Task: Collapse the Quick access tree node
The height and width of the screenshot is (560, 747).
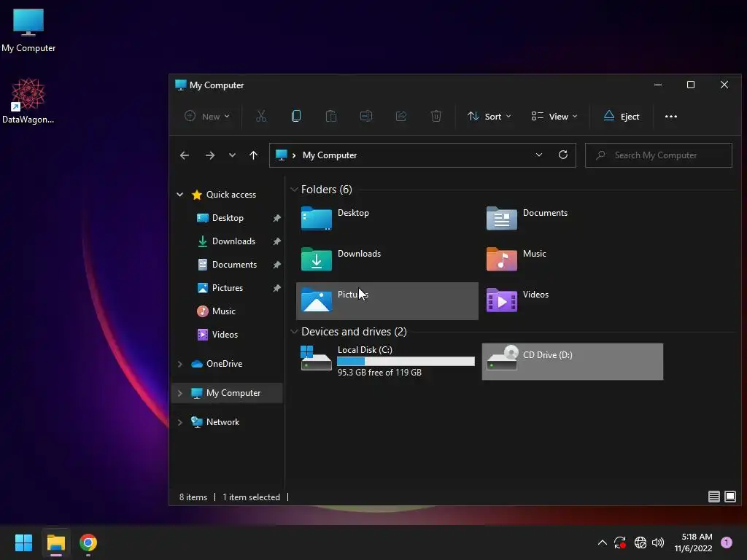Action: [179, 194]
